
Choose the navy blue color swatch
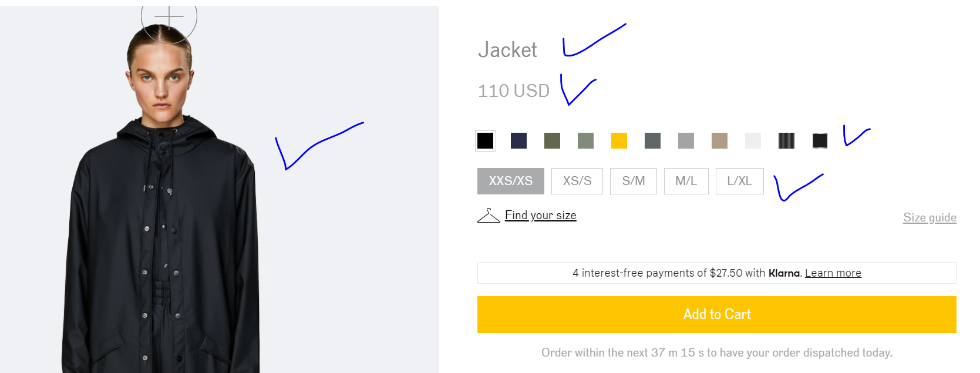519,141
